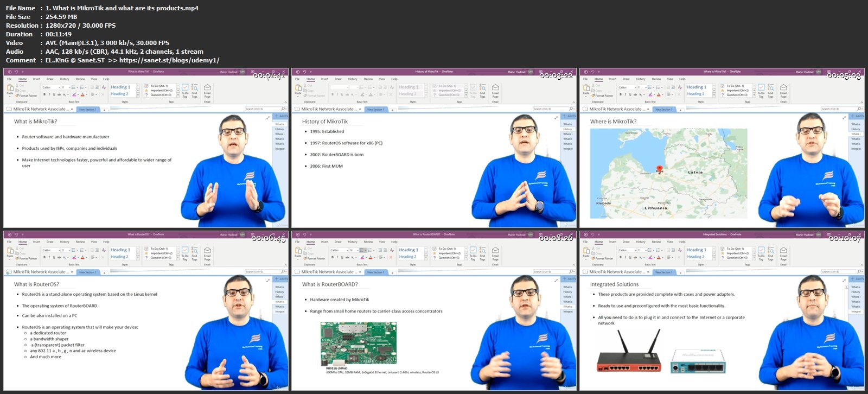Click the search magnifier in 'History of MikroTik' frame
The height and width of the screenshot is (394, 868).
(571, 109)
